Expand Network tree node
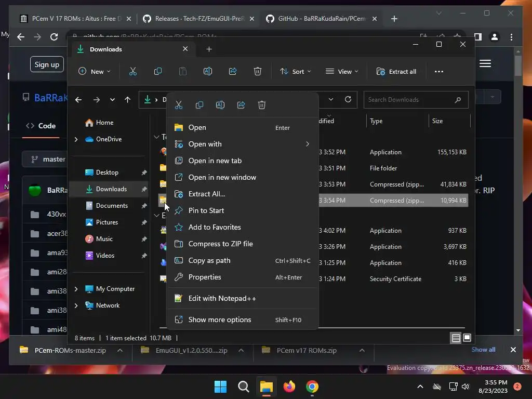The height and width of the screenshot is (399, 532). click(76, 305)
